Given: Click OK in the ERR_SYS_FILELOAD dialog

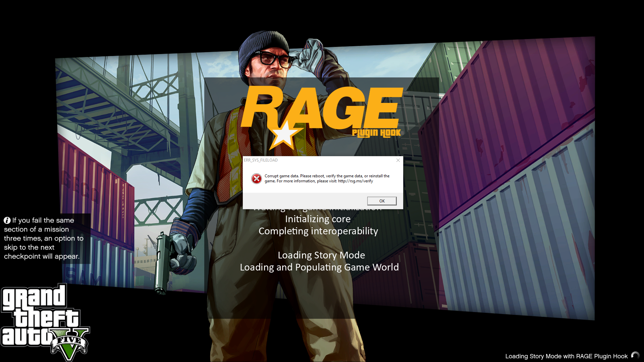Looking at the screenshot, I should 382,201.
